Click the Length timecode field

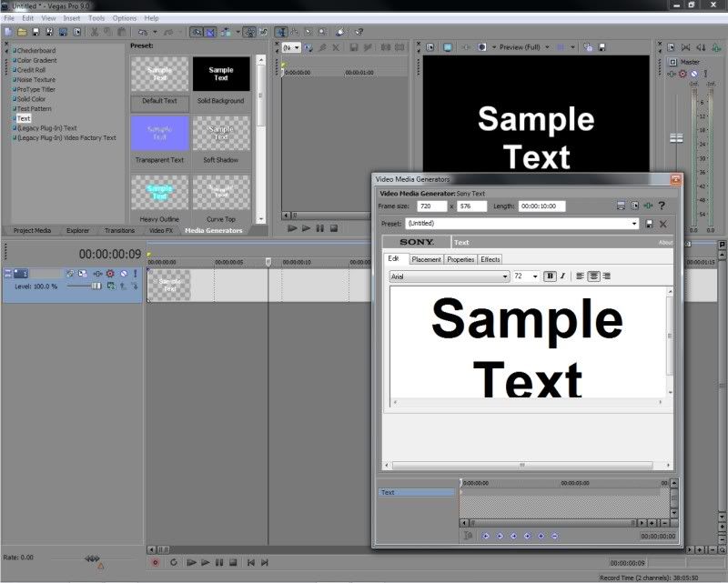[541, 206]
